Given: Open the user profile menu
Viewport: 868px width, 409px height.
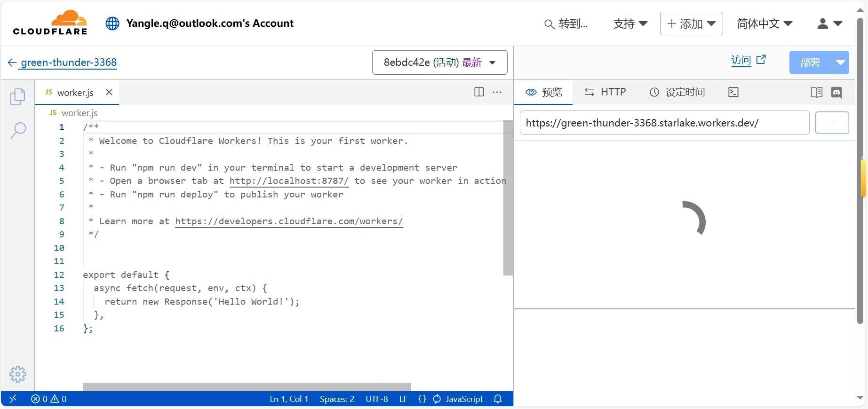Looking at the screenshot, I should click(x=829, y=24).
